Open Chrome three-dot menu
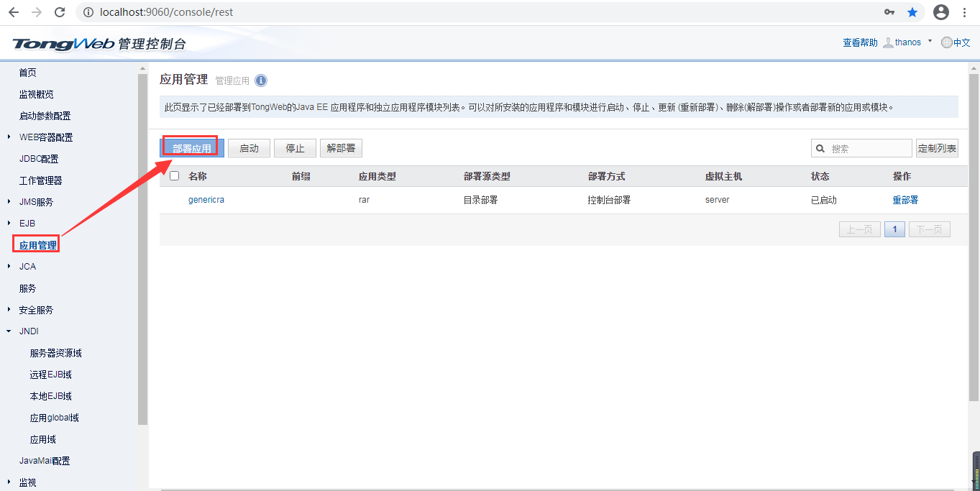The width and height of the screenshot is (980, 491). click(x=964, y=12)
